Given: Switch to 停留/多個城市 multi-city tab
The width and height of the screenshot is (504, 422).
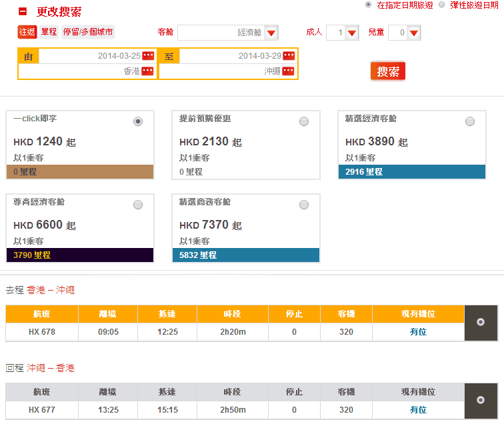Looking at the screenshot, I should point(88,32).
